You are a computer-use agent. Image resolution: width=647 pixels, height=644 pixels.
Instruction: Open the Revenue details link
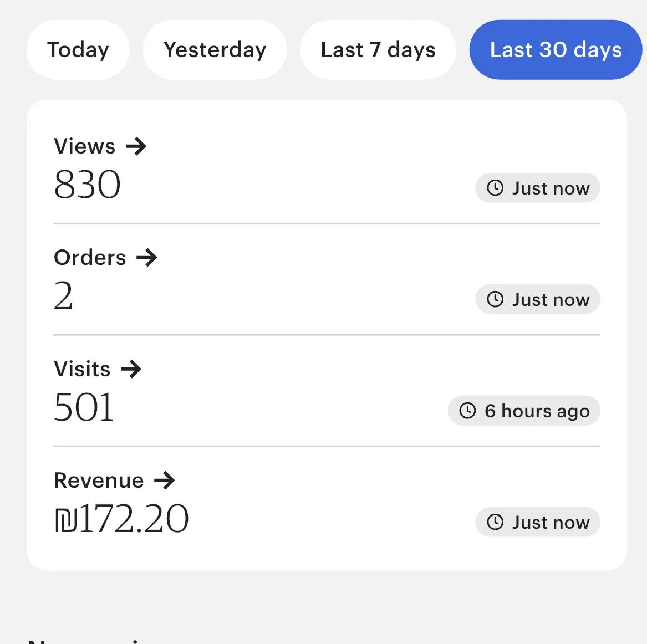[99, 481]
